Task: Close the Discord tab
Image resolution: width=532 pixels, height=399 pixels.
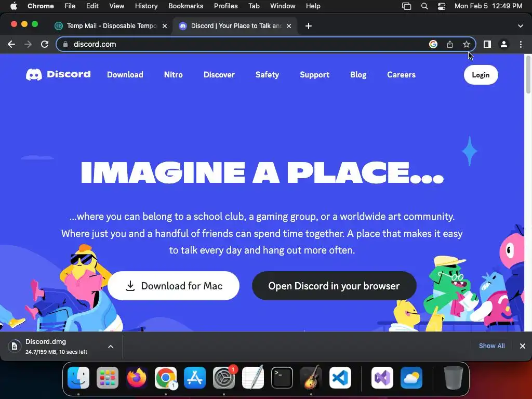Action: pyautogui.click(x=289, y=26)
